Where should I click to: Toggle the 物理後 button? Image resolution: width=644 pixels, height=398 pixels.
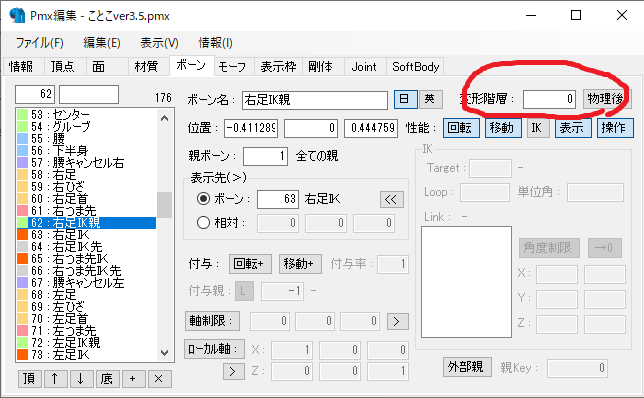tap(606, 99)
